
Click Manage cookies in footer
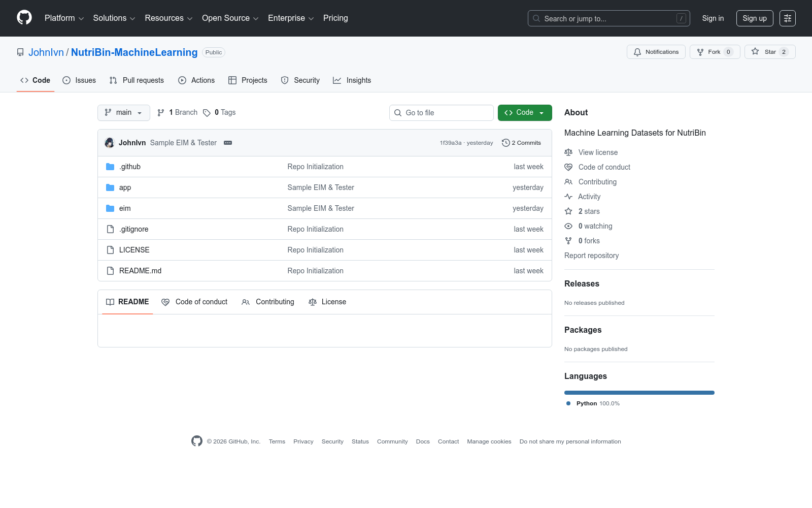[x=489, y=441]
